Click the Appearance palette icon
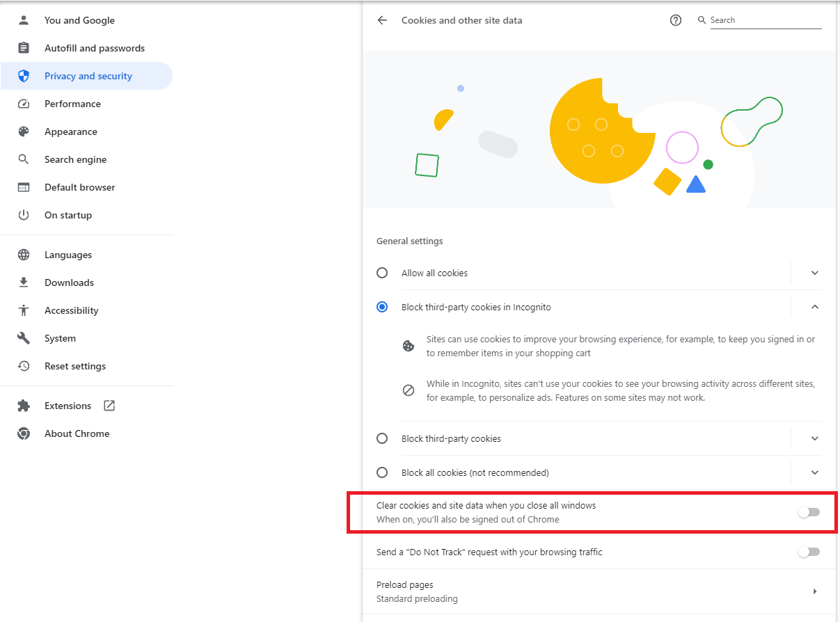The image size is (840, 622). point(24,131)
